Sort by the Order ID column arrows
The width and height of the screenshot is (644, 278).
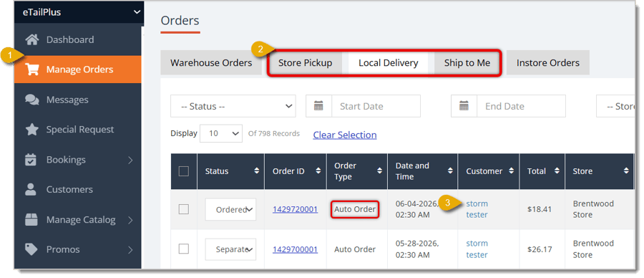point(318,171)
